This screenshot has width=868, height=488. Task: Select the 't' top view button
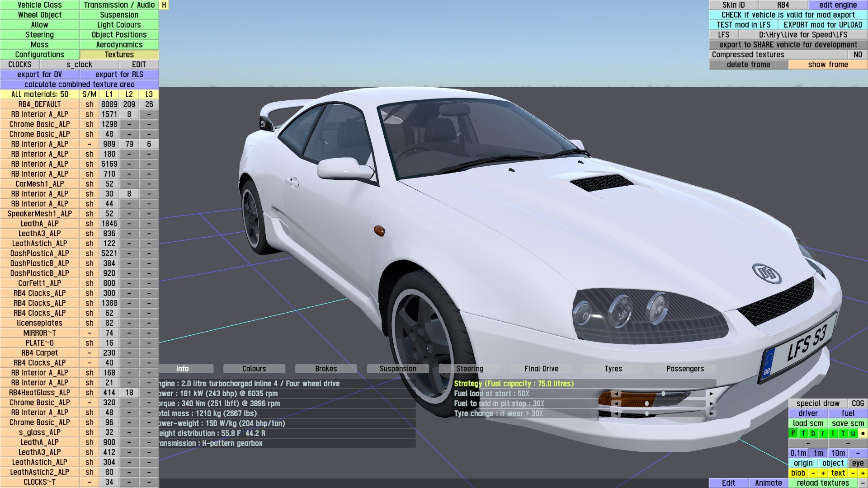pyautogui.click(x=843, y=433)
